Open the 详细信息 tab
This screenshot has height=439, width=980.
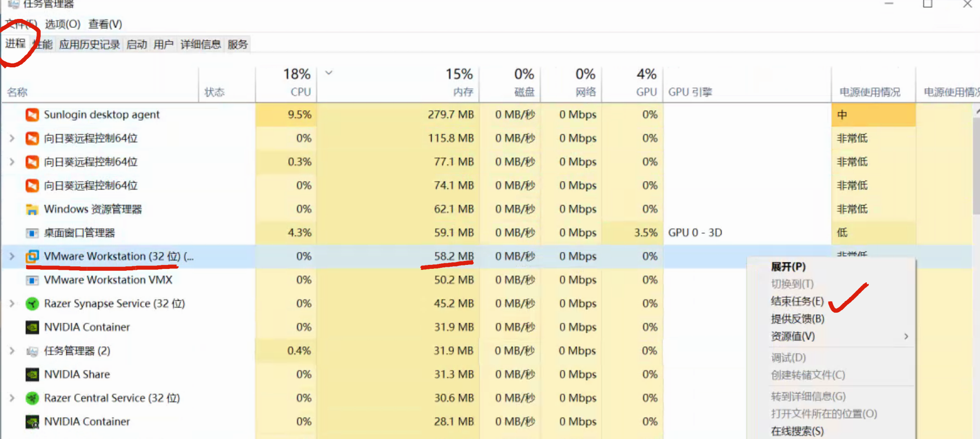200,45
